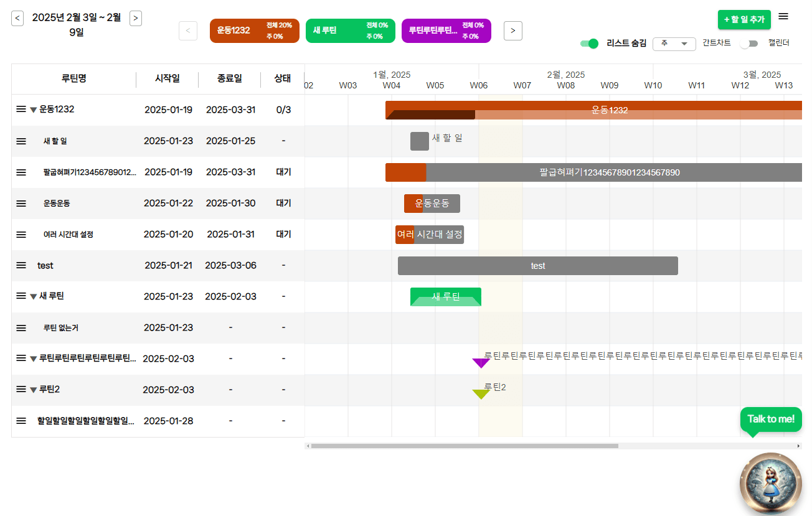
Task: Disable the 리스트 숨김 toggle switch
Action: (x=588, y=44)
